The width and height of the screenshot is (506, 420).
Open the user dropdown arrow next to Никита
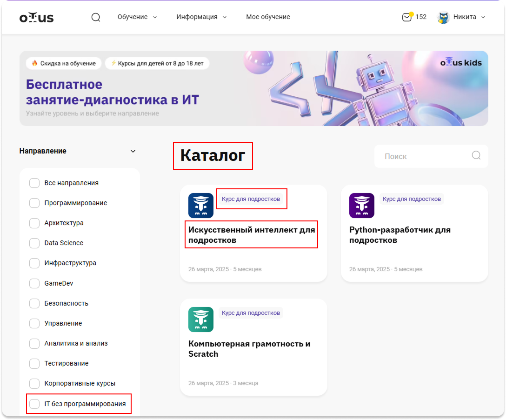coord(483,17)
